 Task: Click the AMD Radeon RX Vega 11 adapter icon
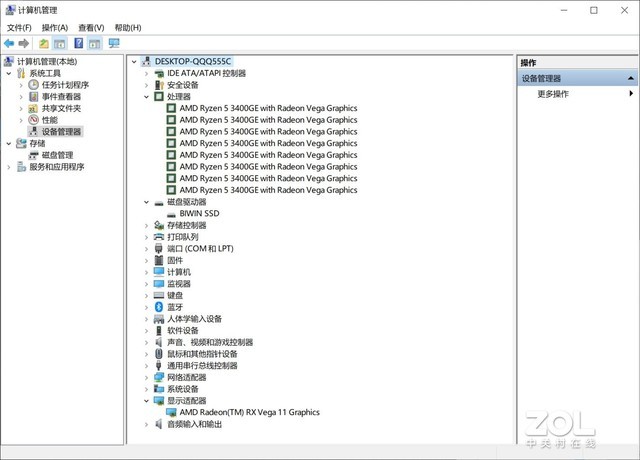pos(171,412)
